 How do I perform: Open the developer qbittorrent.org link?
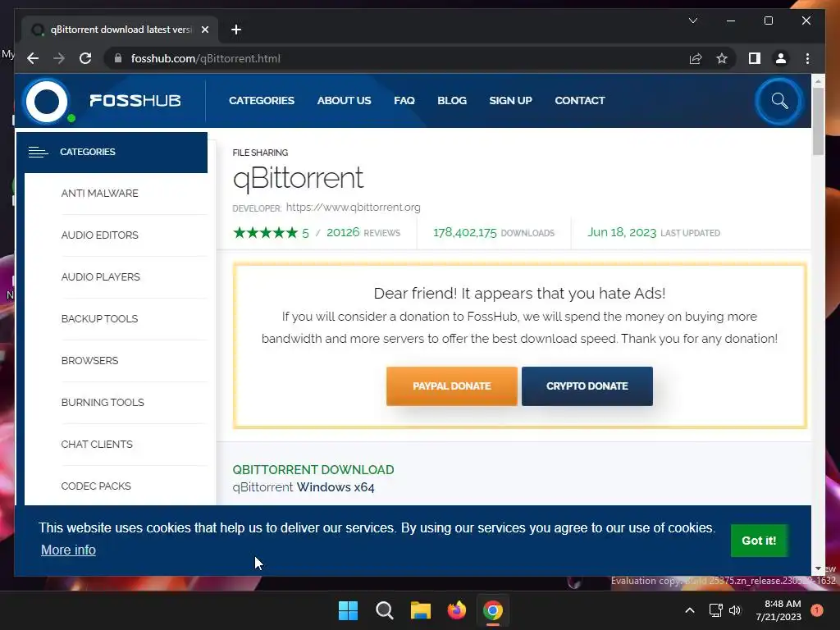point(353,208)
